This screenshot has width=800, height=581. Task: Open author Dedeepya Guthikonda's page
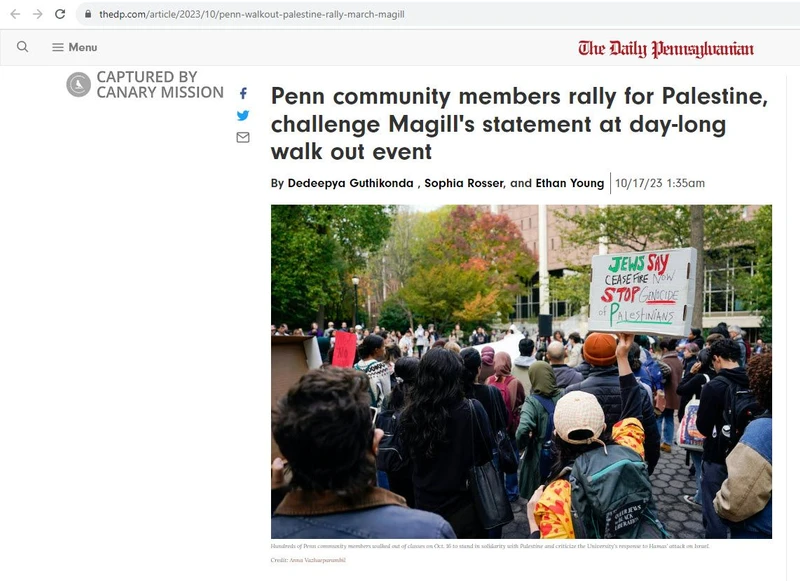(351, 183)
